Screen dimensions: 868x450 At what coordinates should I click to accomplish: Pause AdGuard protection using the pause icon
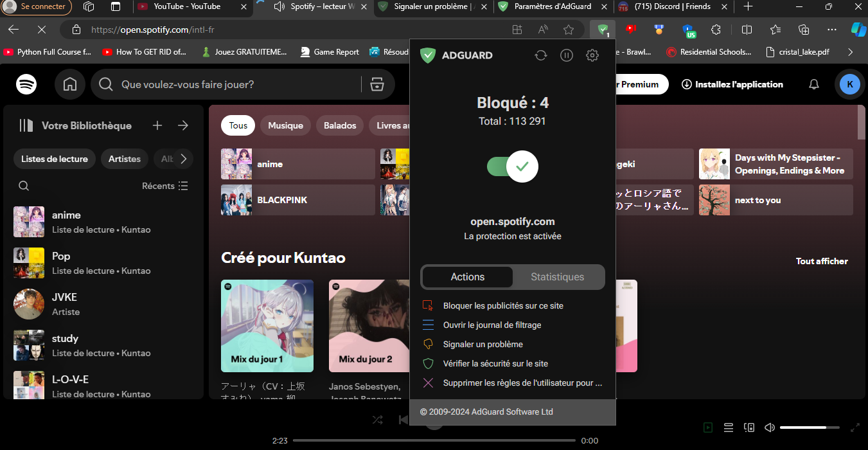(x=566, y=55)
